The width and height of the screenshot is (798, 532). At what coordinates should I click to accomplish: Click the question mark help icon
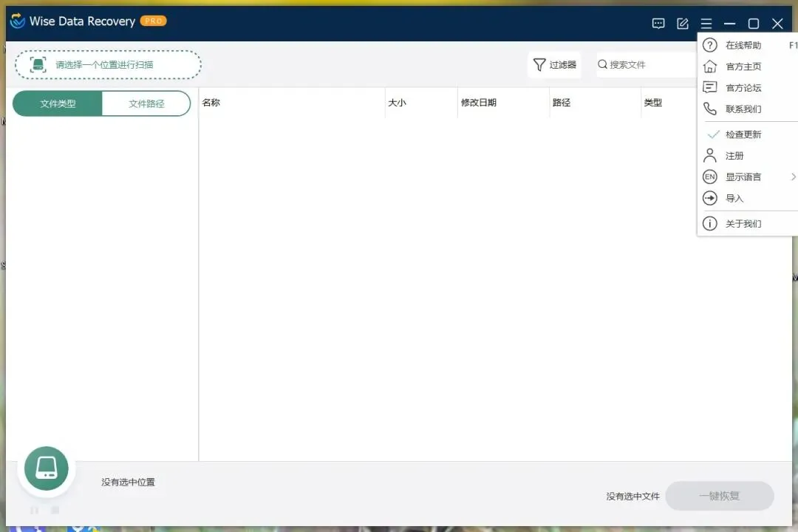click(x=709, y=45)
